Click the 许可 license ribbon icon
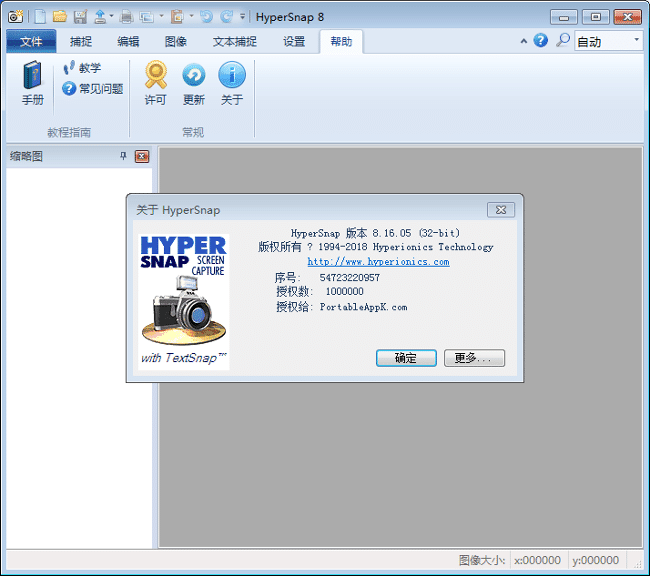The height and width of the screenshot is (576, 650). pyautogui.click(x=155, y=83)
